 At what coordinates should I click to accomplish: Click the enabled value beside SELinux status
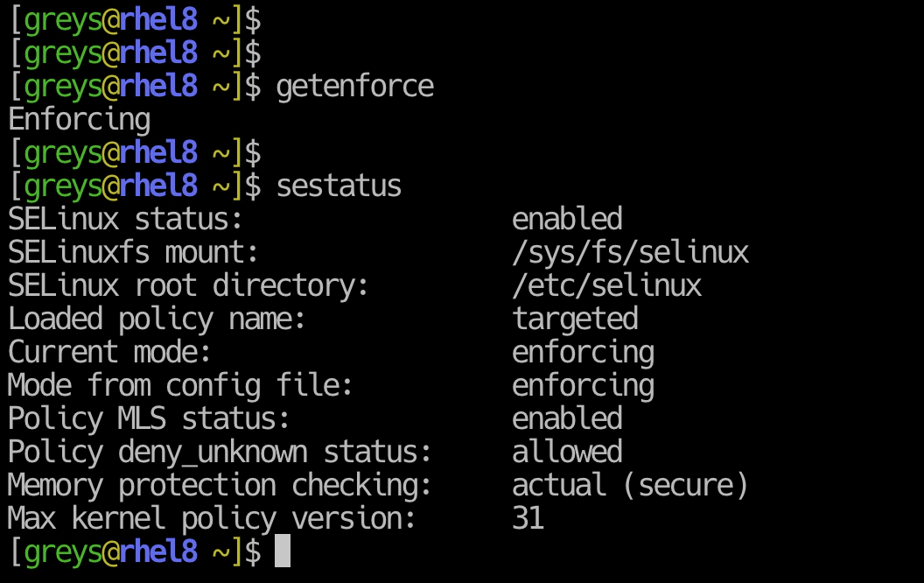click(567, 220)
